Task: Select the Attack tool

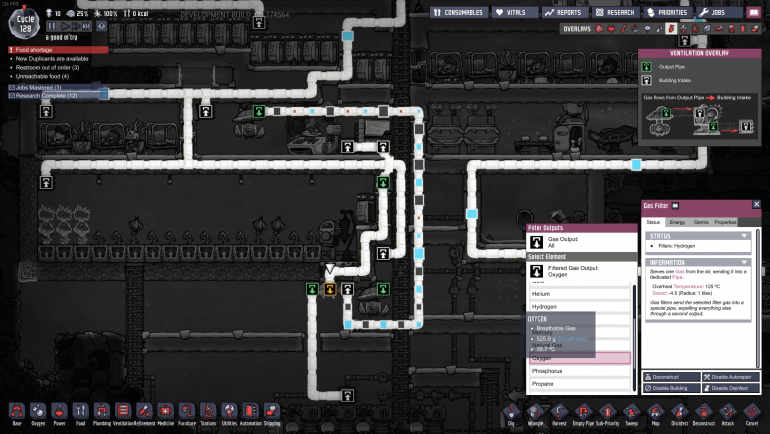Action: tap(728, 414)
